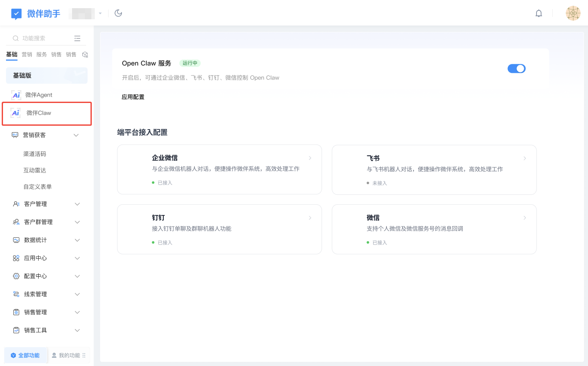Click the 数据统计 chart icon

[16, 240]
